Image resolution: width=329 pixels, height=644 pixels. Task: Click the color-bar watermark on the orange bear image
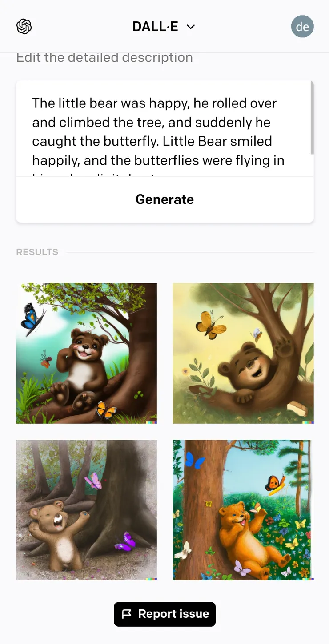[308, 579]
